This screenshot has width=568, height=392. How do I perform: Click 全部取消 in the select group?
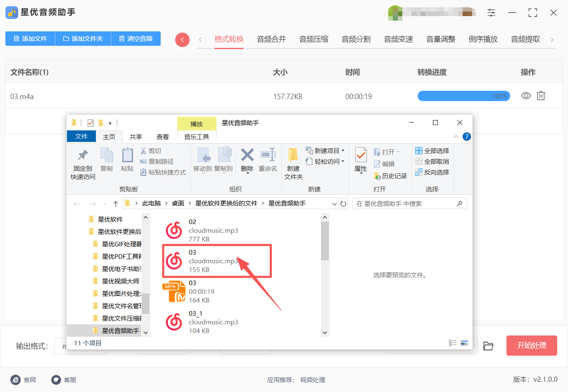coord(432,162)
